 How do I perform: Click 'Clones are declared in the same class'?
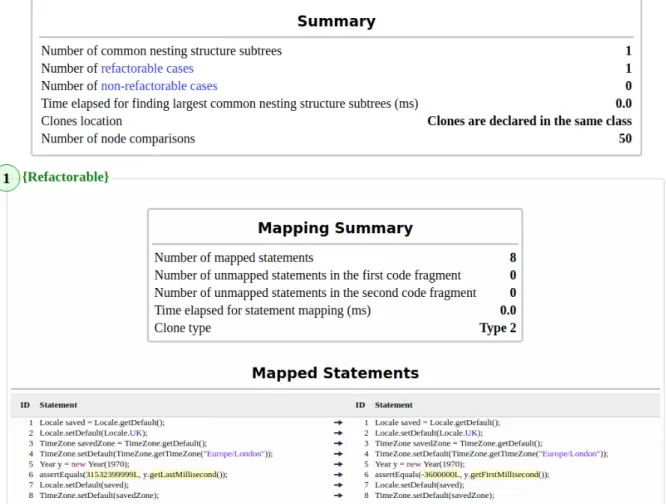529,121
